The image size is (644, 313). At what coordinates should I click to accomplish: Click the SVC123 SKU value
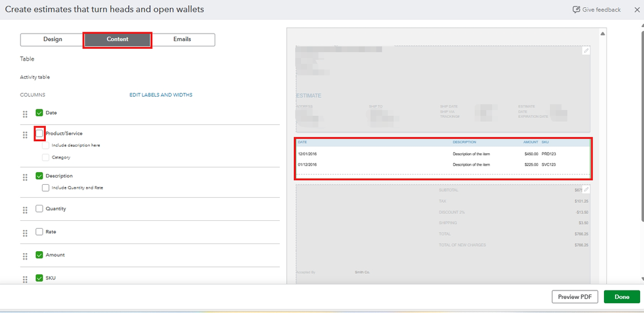pos(549,164)
